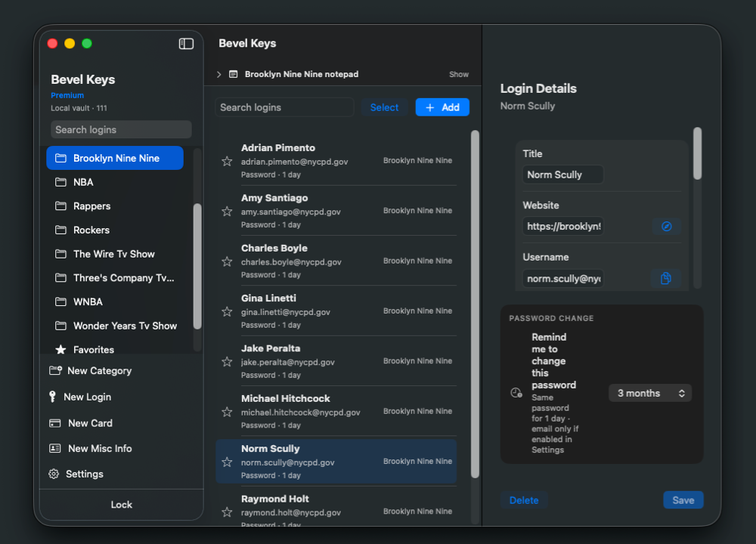Screen dimensions: 756x544
Task: Select the Rappers category
Action: 115,206
